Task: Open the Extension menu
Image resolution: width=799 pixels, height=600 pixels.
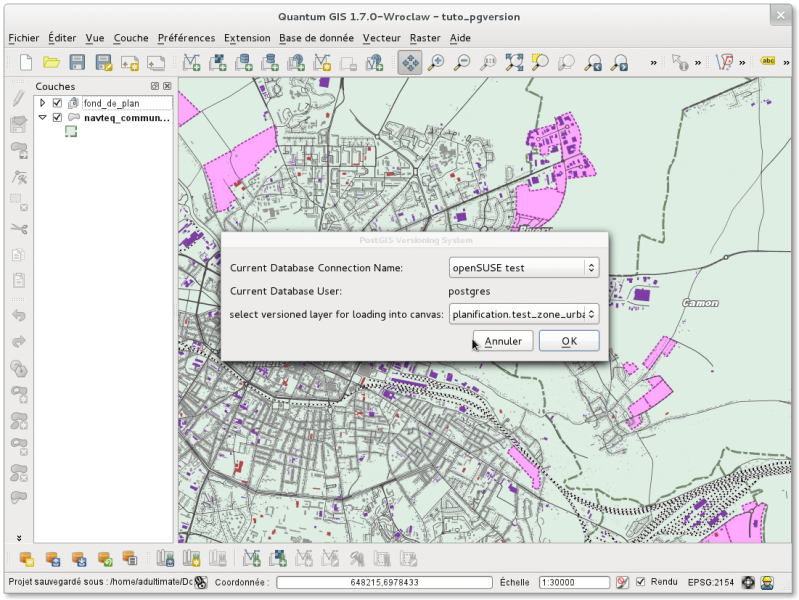Action: click(246, 38)
